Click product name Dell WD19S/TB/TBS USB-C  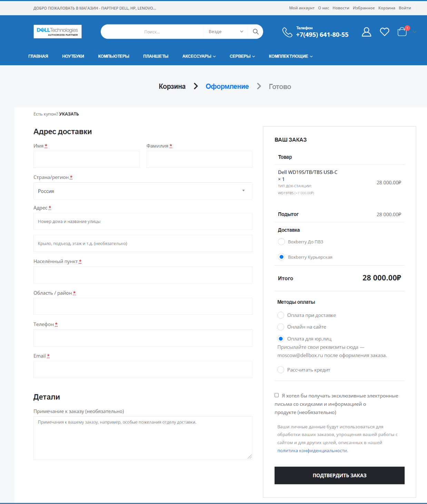click(308, 172)
